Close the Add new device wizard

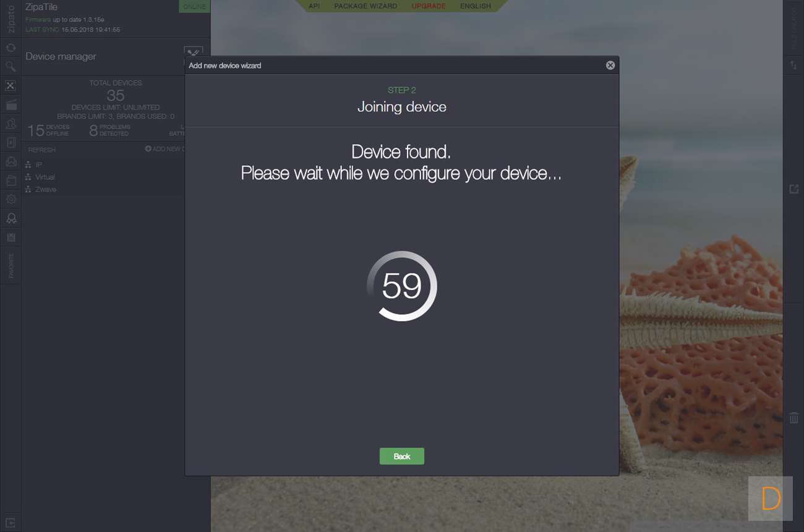pyautogui.click(x=610, y=65)
